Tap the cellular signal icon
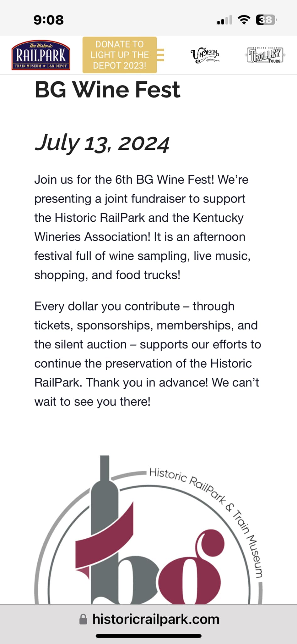This screenshot has height=644, width=297. click(224, 20)
